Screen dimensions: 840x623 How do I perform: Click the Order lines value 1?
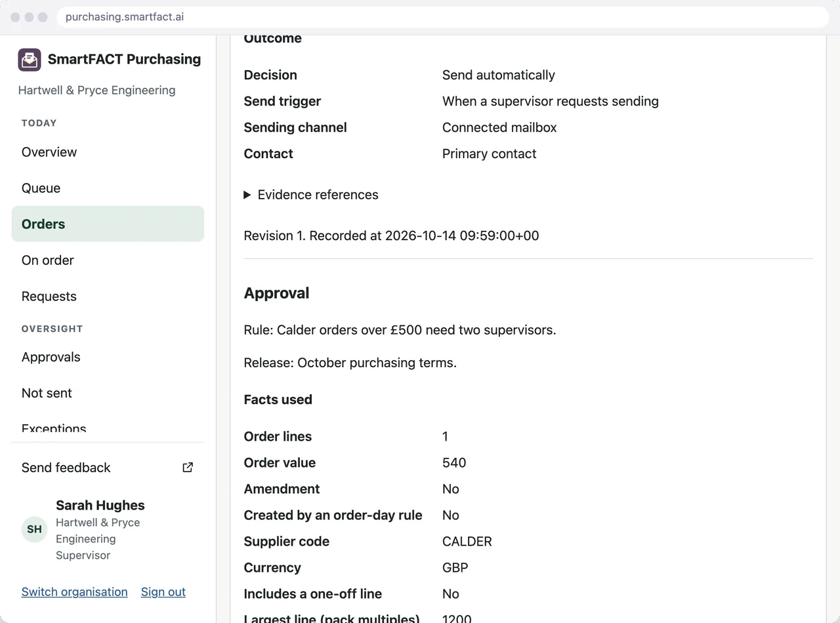pyautogui.click(x=446, y=437)
